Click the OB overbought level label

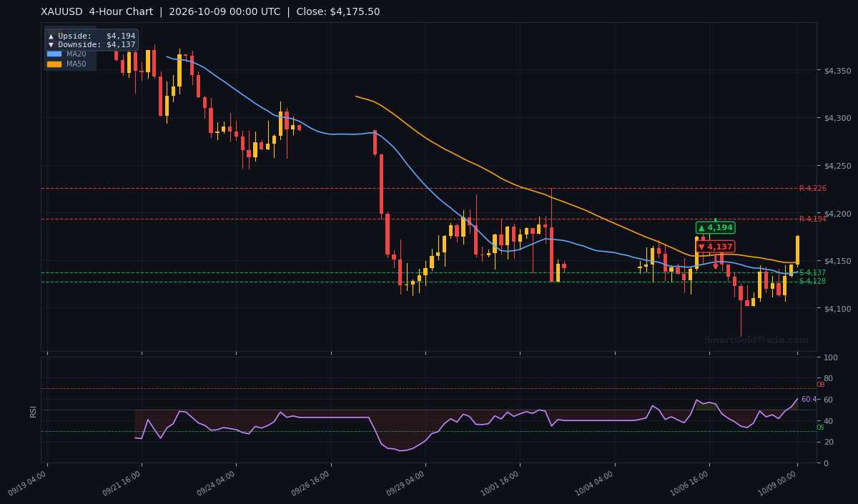pyautogui.click(x=820, y=385)
